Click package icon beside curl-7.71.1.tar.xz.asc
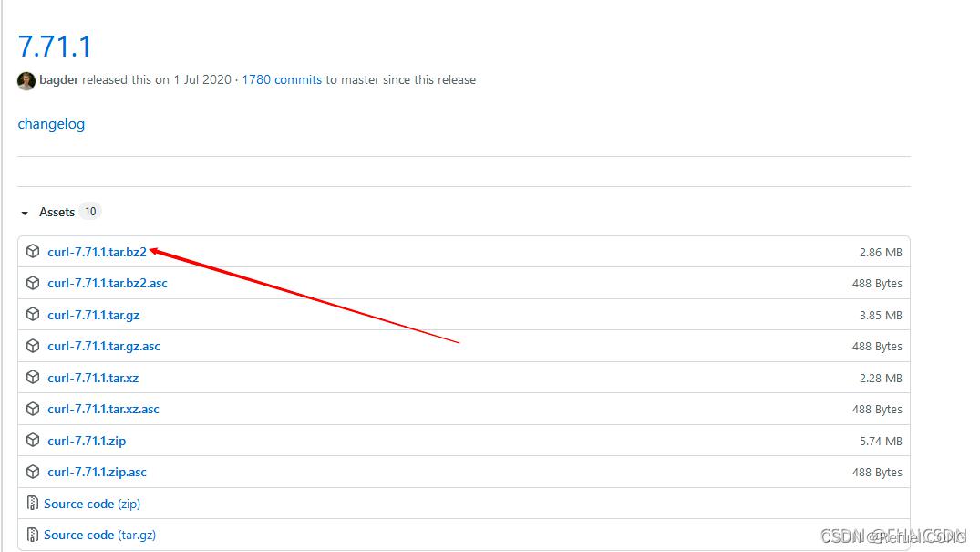Screen dimensions: 980x552 33,409
